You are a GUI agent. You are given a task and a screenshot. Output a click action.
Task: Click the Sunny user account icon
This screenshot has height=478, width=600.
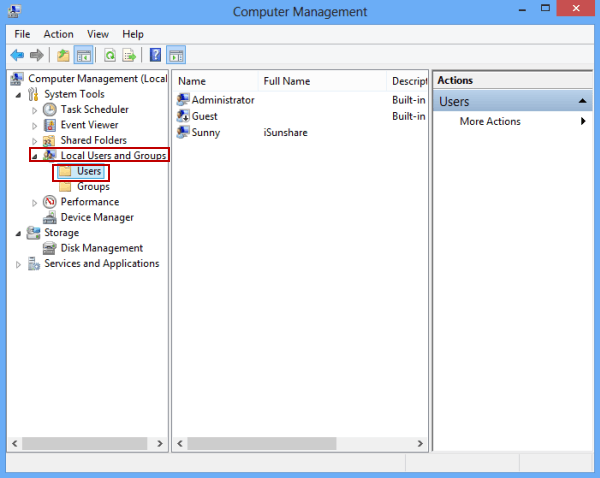183,132
